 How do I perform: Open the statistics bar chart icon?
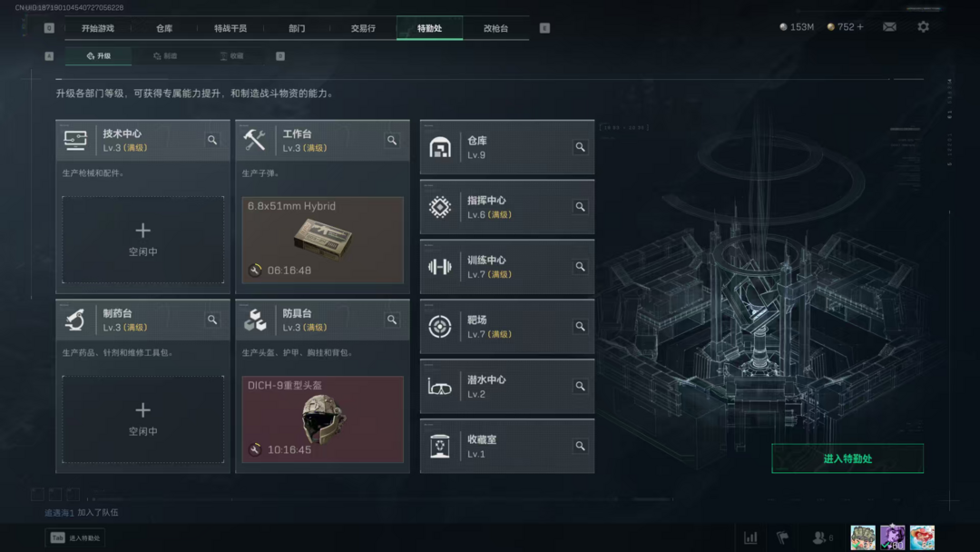750,537
